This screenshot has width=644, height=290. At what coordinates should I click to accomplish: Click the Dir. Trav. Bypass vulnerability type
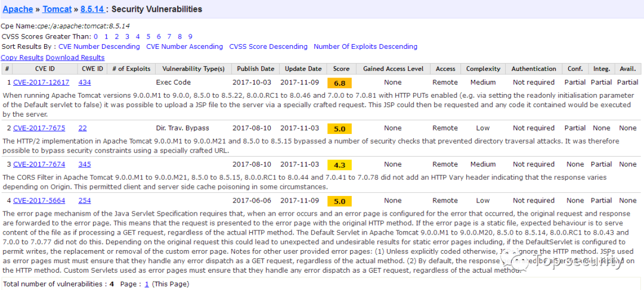coord(183,128)
